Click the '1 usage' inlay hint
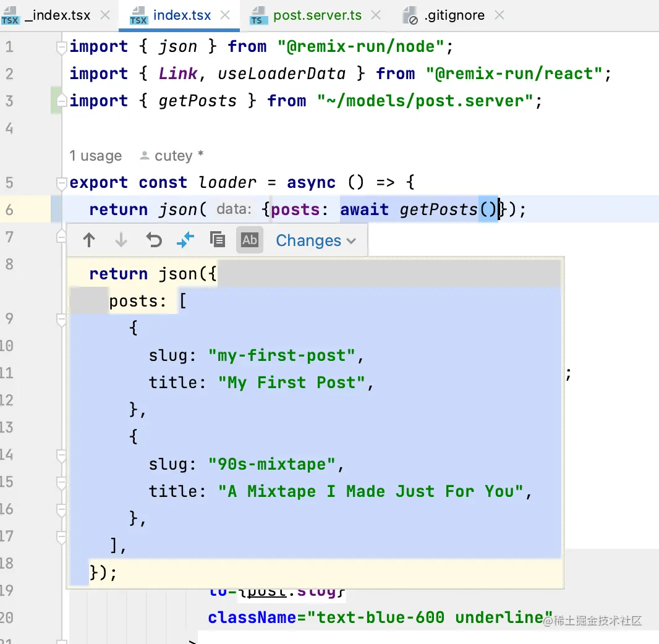Viewport: 659px width, 644px height. 95,156
